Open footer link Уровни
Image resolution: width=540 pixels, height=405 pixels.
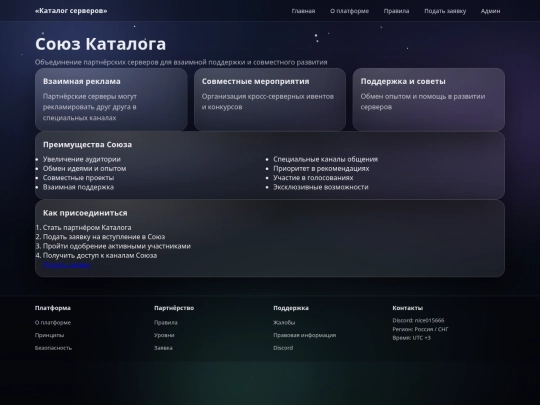tap(164, 335)
